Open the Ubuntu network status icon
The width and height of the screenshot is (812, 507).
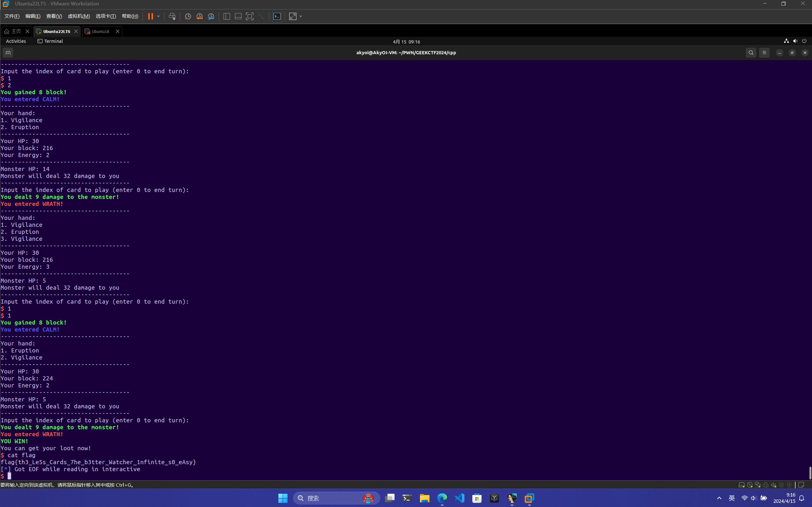[786, 41]
